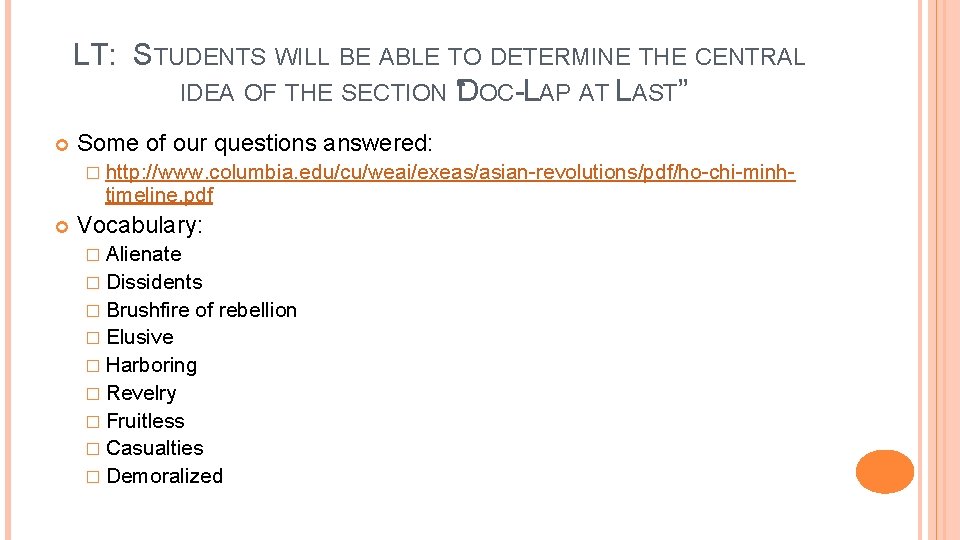The width and height of the screenshot is (960, 540).
Task: Click the square bullet before "Demoralized"
Action: (92, 477)
